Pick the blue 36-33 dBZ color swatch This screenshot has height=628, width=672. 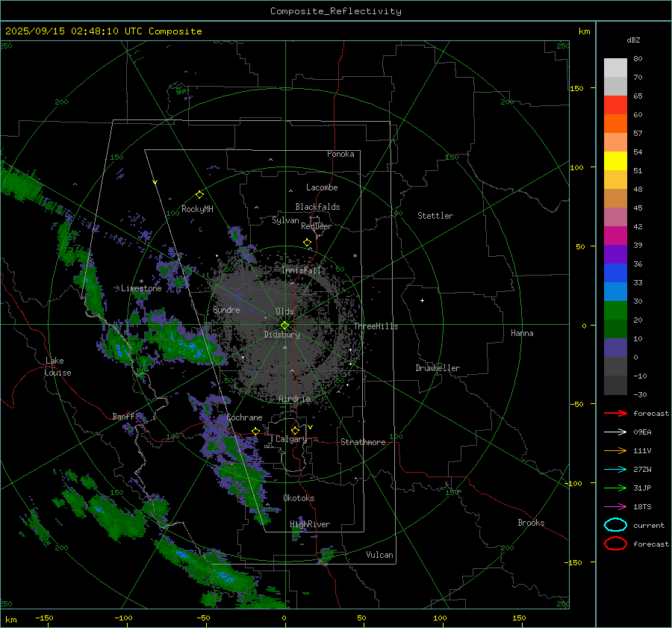615,273
